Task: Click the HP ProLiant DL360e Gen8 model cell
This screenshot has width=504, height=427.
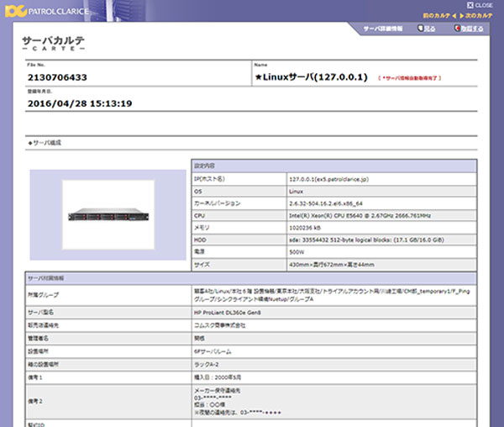Action: click(334, 313)
